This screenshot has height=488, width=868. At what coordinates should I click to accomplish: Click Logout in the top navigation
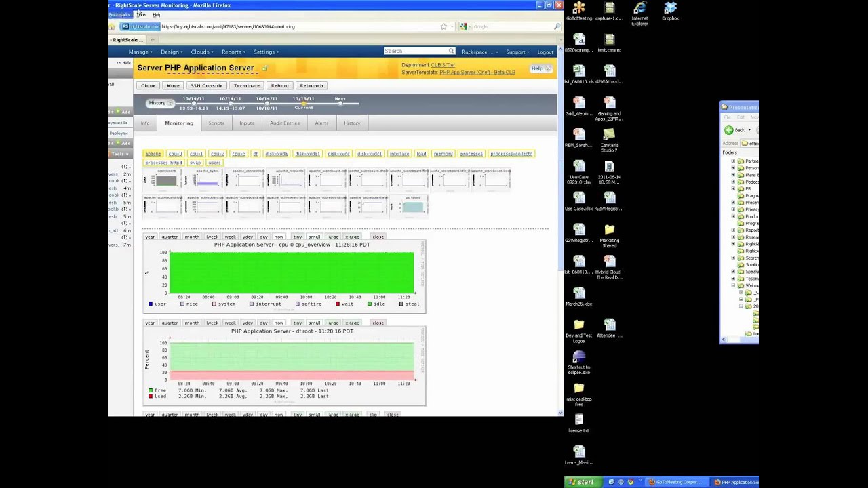pos(545,52)
